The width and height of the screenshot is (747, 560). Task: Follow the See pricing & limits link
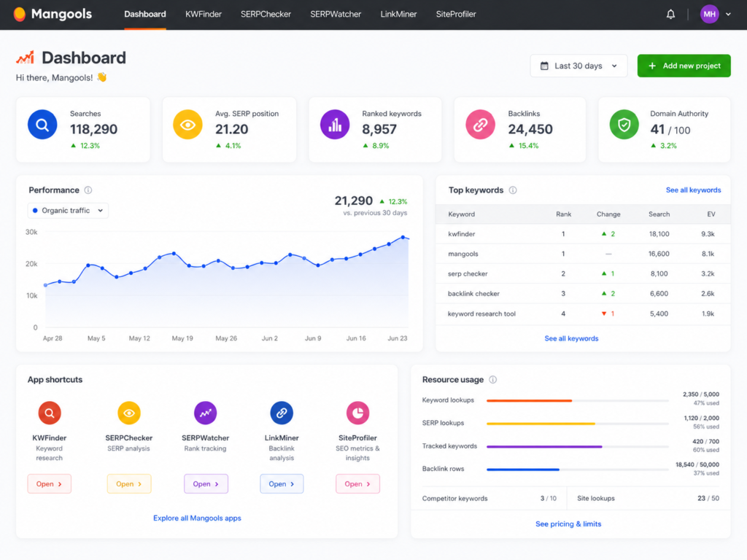pyautogui.click(x=568, y=524)
